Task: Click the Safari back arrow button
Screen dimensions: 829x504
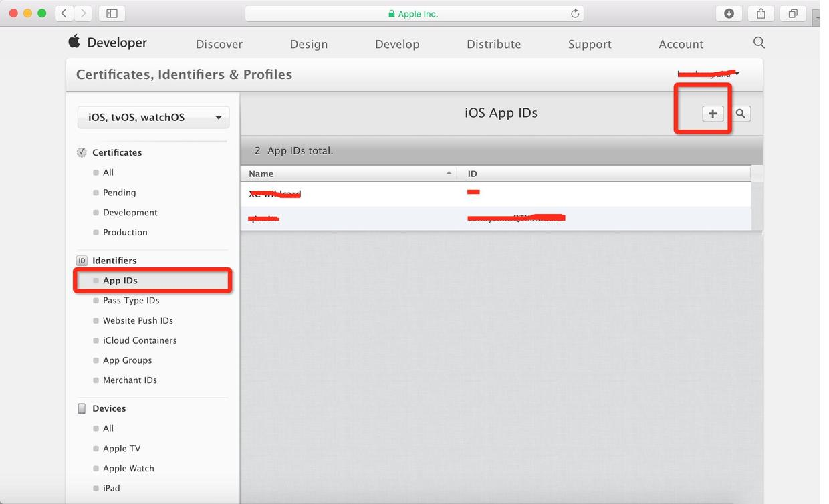Action: click(64, 13)
